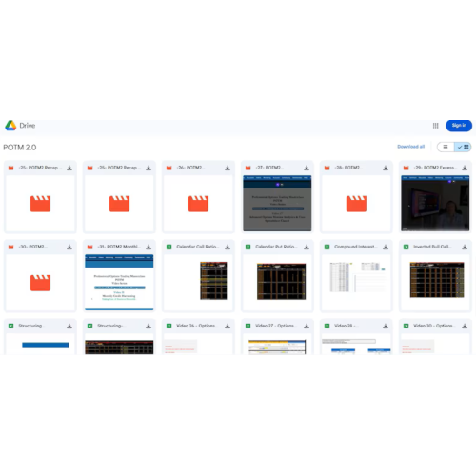Click the Drive wordmark text
Screen dimensions: 476x476
tap(28, 126)
